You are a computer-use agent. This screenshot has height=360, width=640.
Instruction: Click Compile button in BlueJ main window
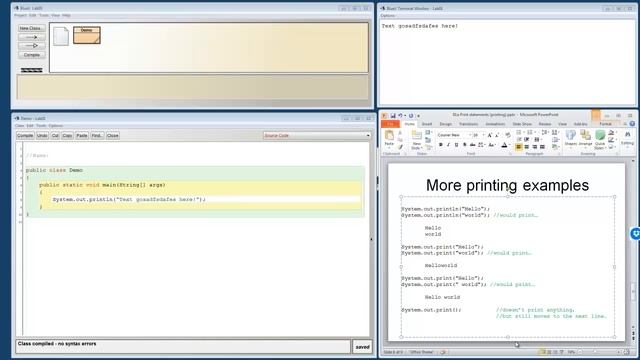tap(31, 55)
